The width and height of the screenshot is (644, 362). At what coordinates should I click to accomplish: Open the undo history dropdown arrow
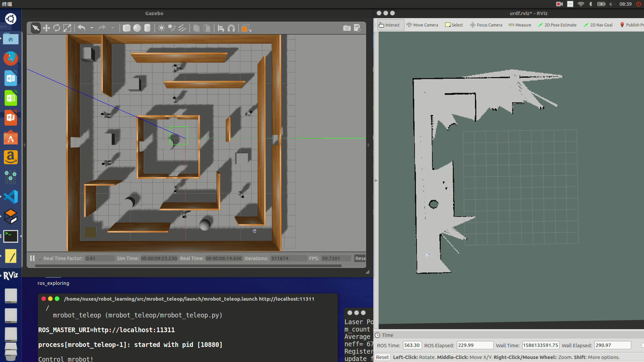92,28
